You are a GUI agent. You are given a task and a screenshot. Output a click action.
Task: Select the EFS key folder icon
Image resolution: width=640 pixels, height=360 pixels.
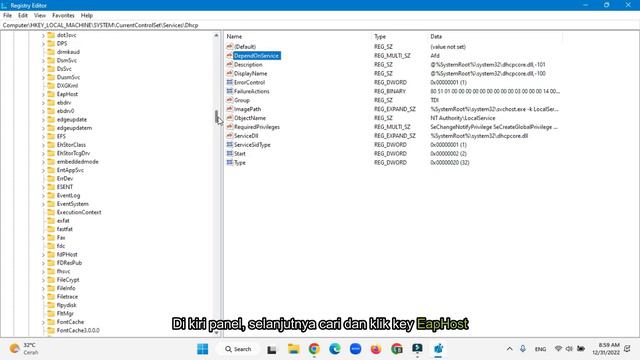pyautogui.click(x=51, y=136)
